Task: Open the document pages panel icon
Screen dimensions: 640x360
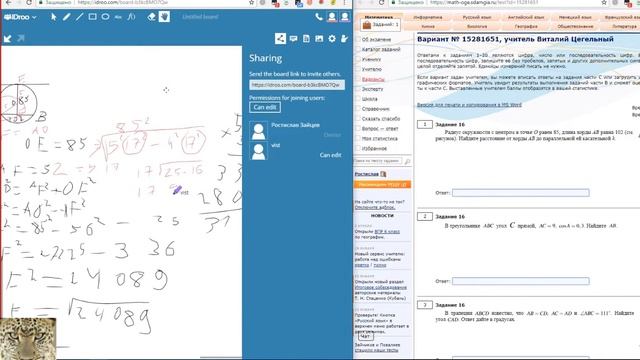Action: [306, 38]
